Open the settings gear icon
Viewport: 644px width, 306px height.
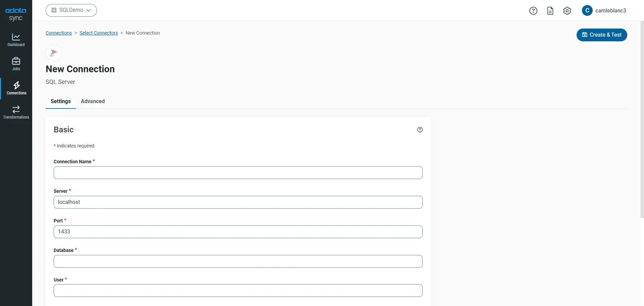tap(567, 11)
